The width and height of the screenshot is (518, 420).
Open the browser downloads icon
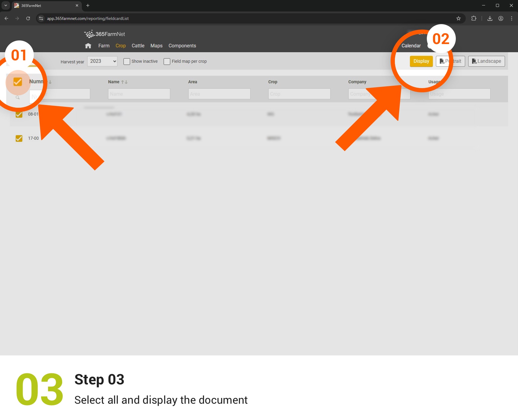click(x=490, y=18)
